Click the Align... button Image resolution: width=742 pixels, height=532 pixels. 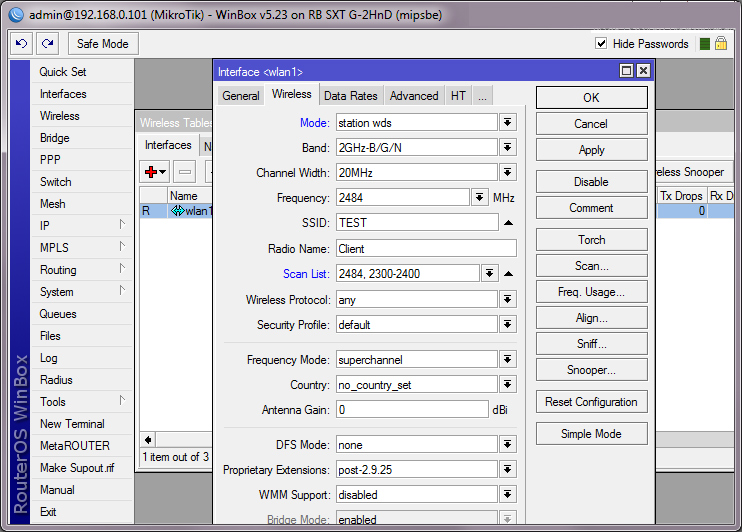coord(592,318)
